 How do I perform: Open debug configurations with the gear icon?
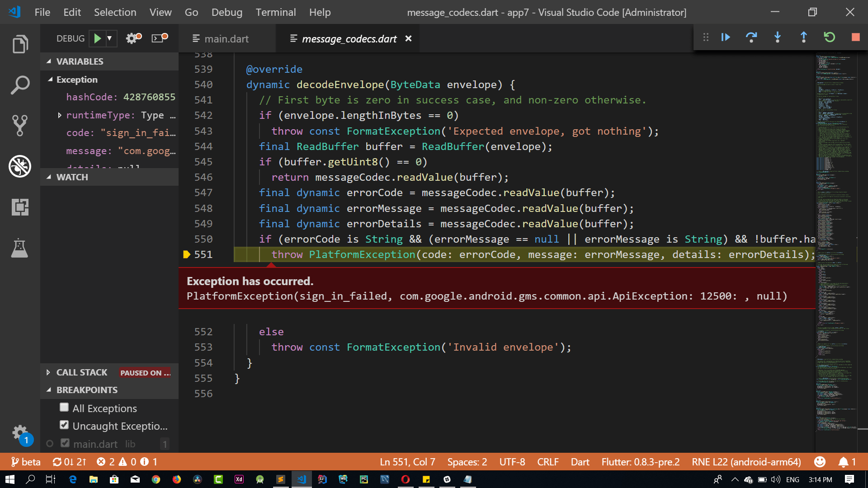coord(132,38)
